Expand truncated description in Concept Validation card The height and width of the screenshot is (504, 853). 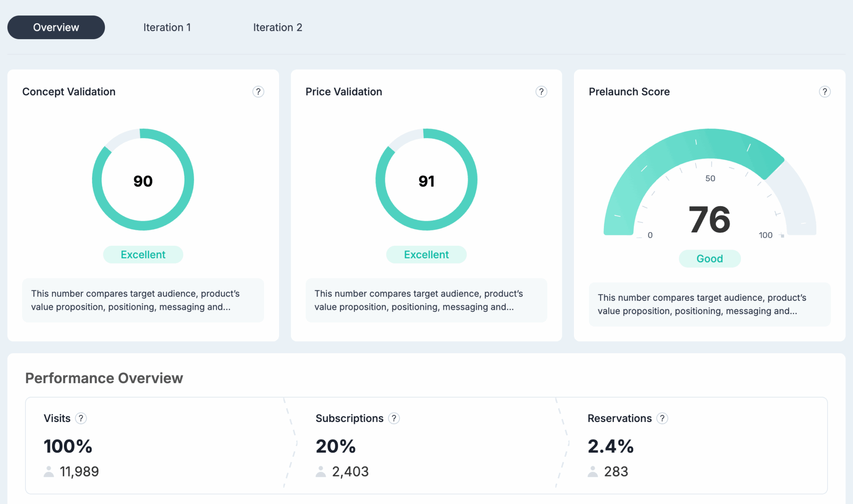click(x=143, y=300)
